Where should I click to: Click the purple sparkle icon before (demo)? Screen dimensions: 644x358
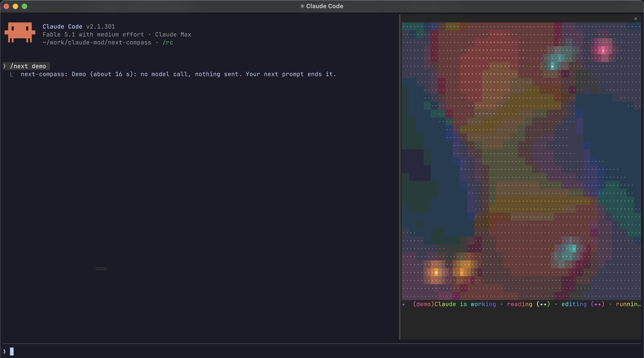404,305
